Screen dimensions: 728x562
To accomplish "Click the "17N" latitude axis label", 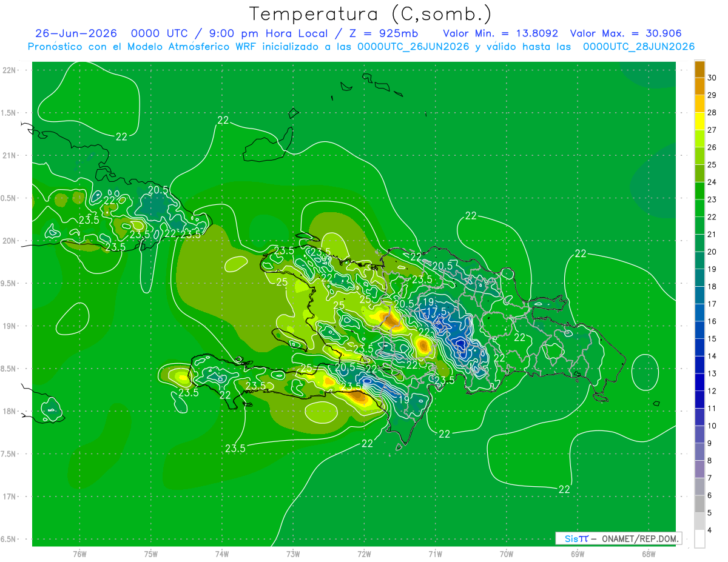I will [x=9, y=497].
